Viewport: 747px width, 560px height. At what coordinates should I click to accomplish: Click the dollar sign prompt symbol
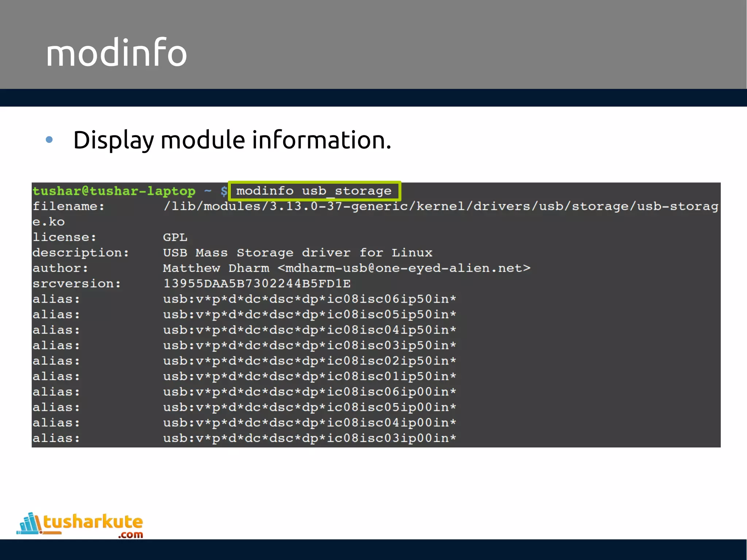click(x=224, y=191)
